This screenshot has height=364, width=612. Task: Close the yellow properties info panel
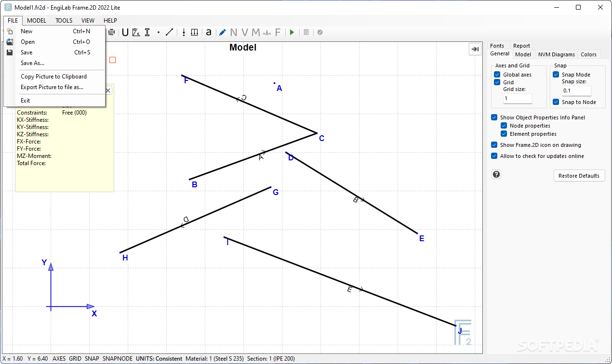click(x=108, y=91)
